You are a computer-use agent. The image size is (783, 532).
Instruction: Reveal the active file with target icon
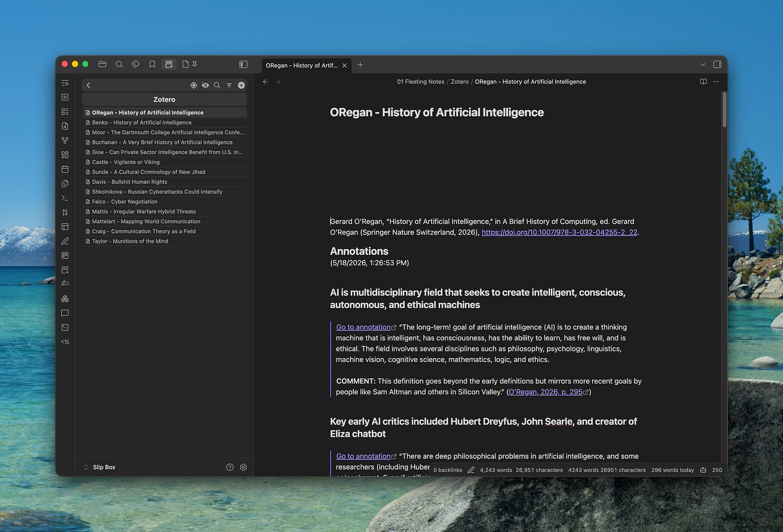[x=194, y=85]
